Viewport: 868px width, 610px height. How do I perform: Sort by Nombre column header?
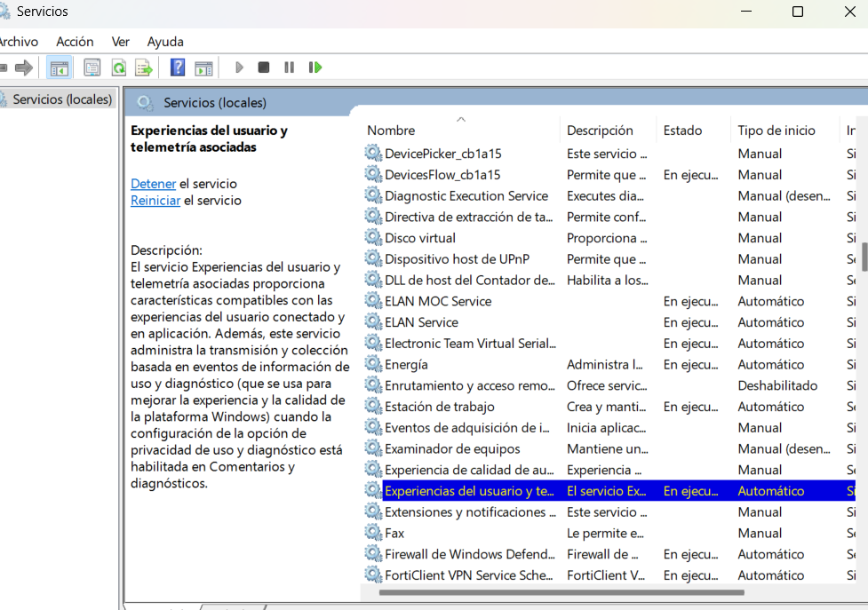(x=460, y=130)
